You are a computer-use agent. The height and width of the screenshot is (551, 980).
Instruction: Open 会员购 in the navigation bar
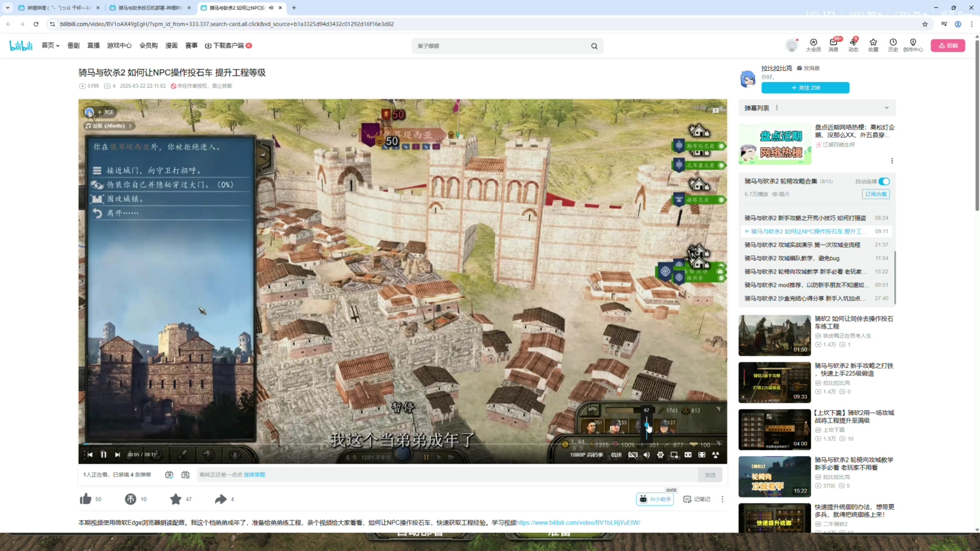[x=149, y=46]
